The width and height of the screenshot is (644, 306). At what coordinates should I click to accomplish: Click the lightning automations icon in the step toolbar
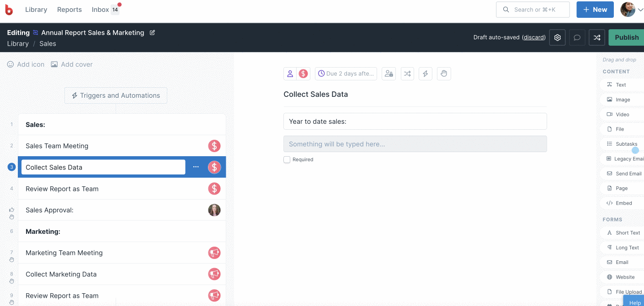tap(425, 74)
